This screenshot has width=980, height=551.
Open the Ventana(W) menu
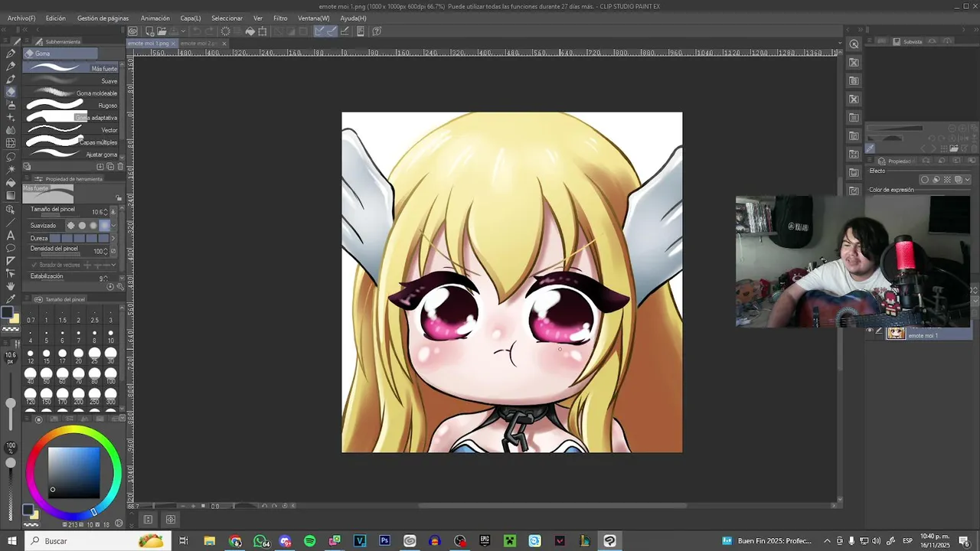pos(313,18)
